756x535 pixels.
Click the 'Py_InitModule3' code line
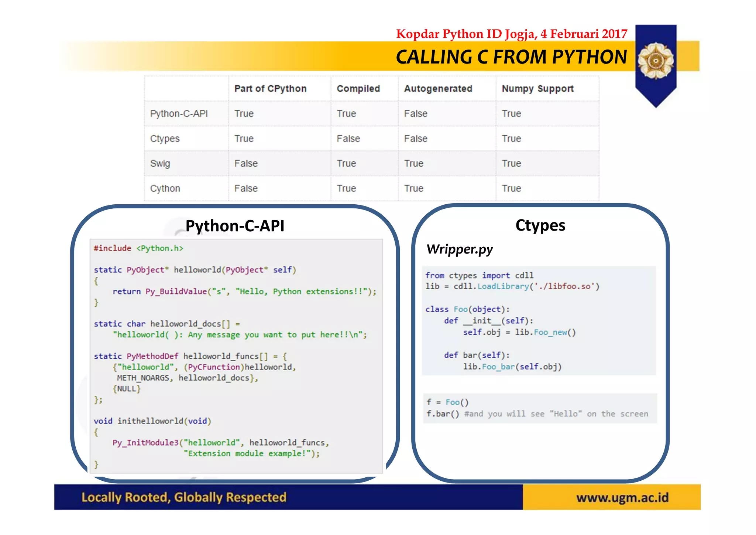221,443
